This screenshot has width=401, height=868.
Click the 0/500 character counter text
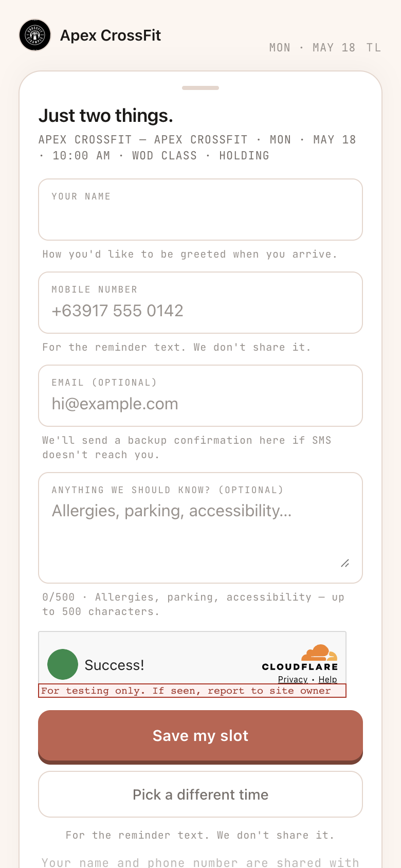click(x=59, y=597)
